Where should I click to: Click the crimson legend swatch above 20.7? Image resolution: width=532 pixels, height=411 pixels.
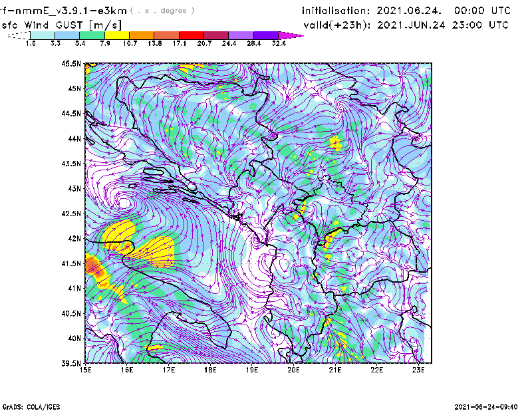[x=216, y=35]
